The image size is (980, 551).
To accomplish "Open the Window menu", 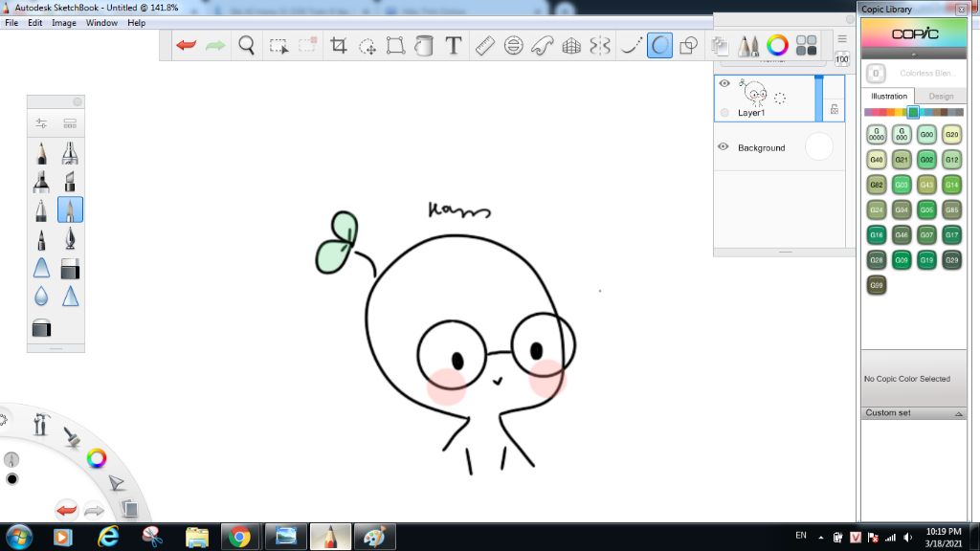I will pos(101,23).
